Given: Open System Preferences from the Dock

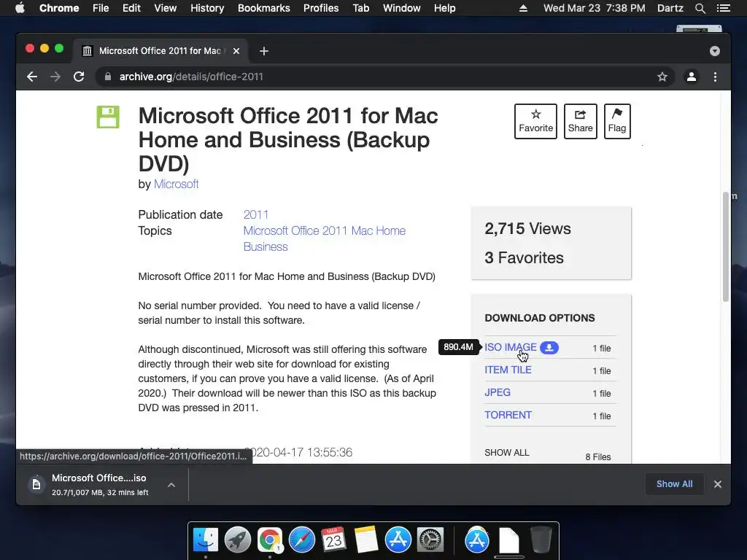Looking at the screenshot, I should coord(430,540).
